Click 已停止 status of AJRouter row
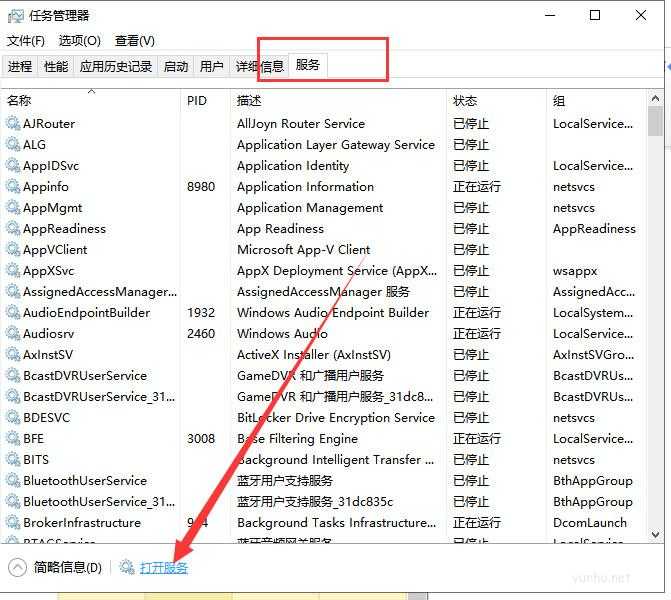This screenshot has width=671, height=600. coord(471,124)
